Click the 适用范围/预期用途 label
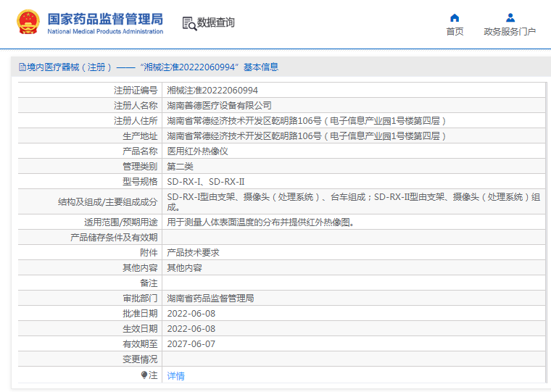Screen dimensions: 551x392 121,222
